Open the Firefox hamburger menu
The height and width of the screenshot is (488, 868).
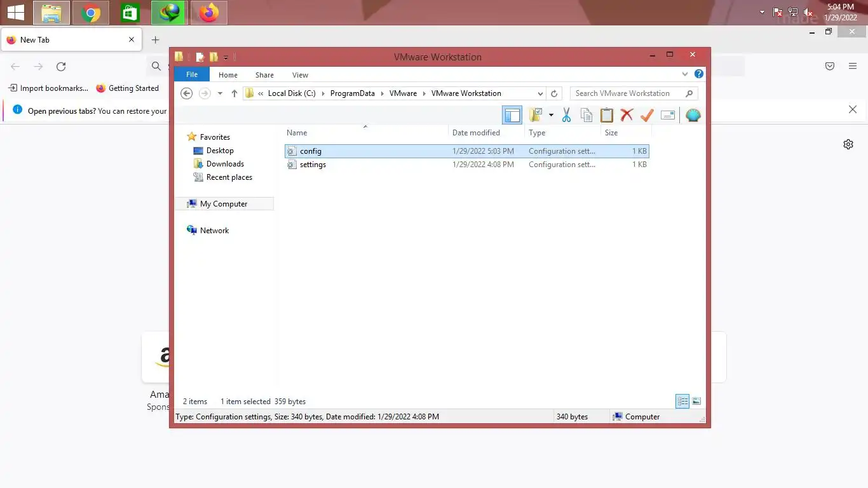(853, 66)
